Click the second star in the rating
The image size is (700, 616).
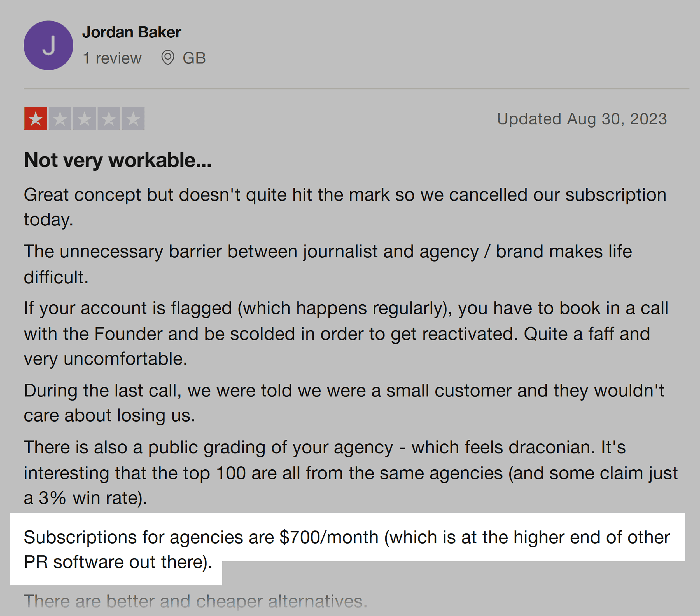60,119
